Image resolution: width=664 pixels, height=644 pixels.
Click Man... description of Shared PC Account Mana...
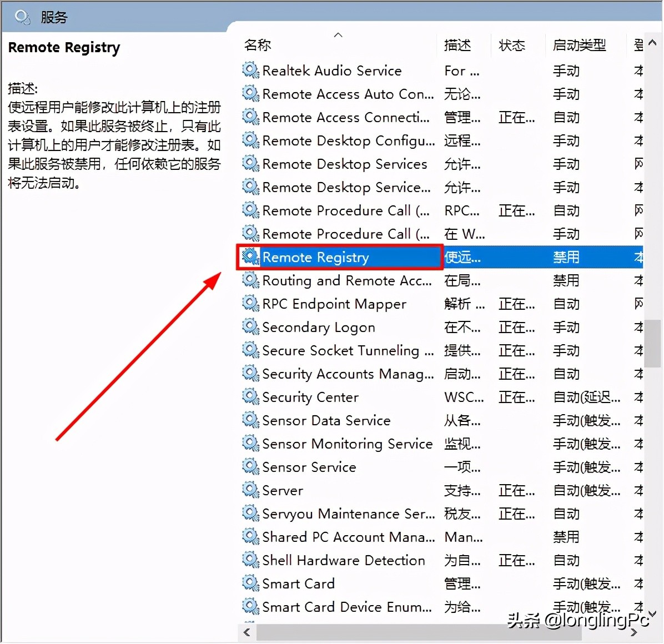(x=464, y=537)
